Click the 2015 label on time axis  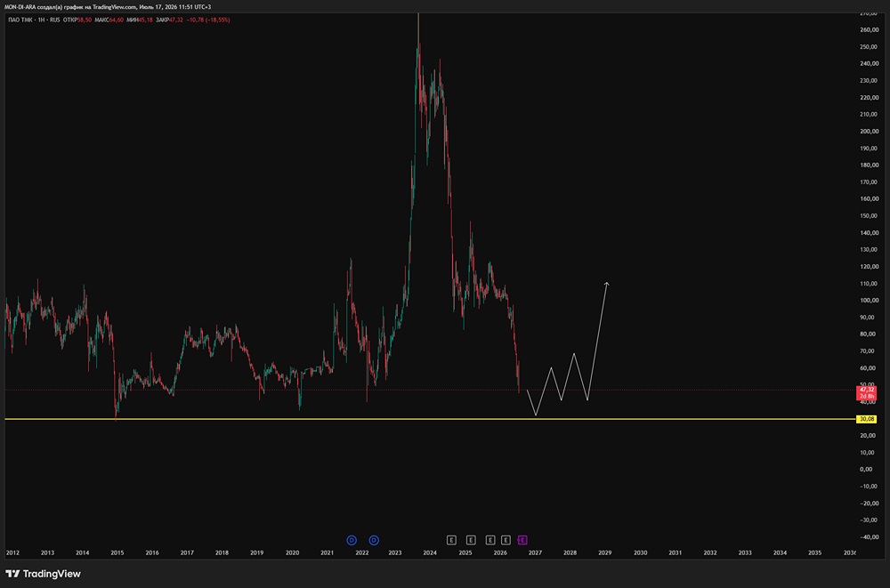[x=117, y=552]
